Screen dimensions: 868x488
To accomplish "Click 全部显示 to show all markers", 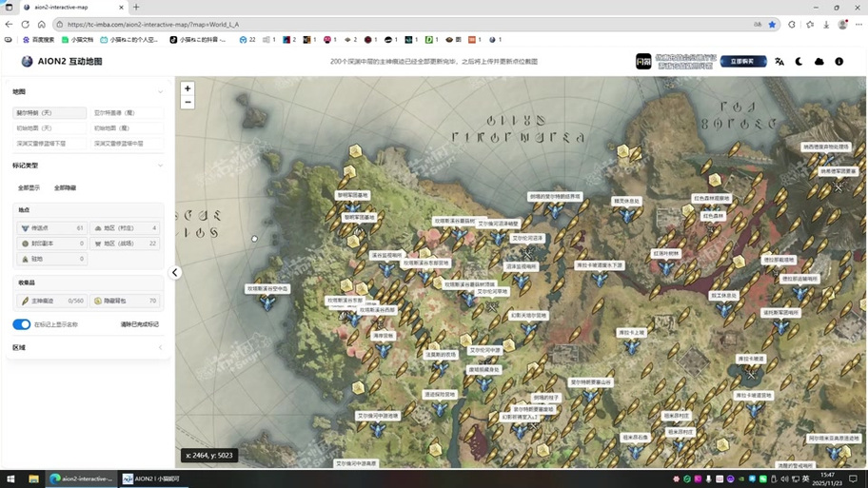I will pyautogui.click(x=29, y=188).
